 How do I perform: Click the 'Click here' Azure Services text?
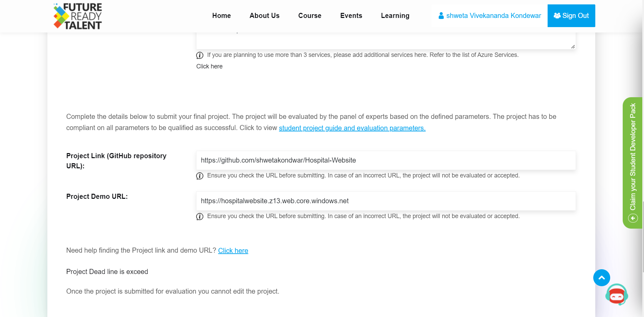[x=209, y=66]
